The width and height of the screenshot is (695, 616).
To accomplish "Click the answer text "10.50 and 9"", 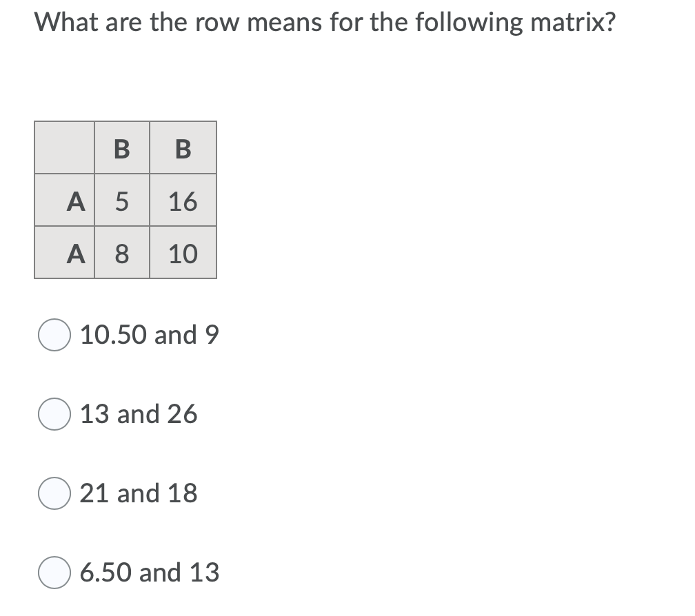I will [x=149, y=336].
